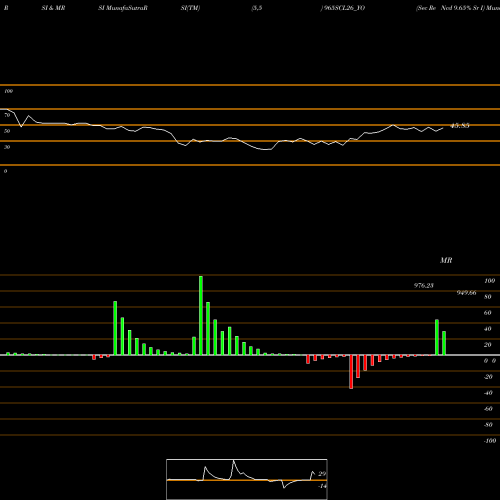Image resolution: width=500 pixels, height=500 pixels.
Task: Click the MR axis label '60'
Action: 488,313
